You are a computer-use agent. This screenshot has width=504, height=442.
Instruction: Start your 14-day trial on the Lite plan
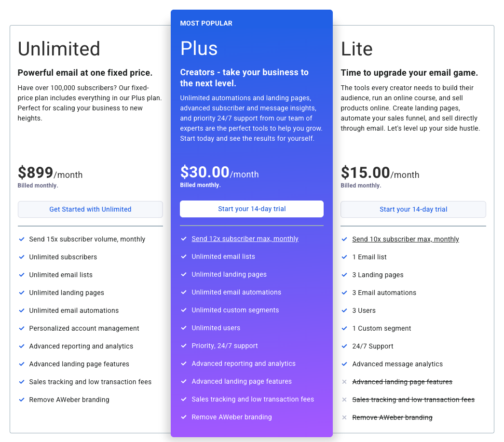coord(413,209)
